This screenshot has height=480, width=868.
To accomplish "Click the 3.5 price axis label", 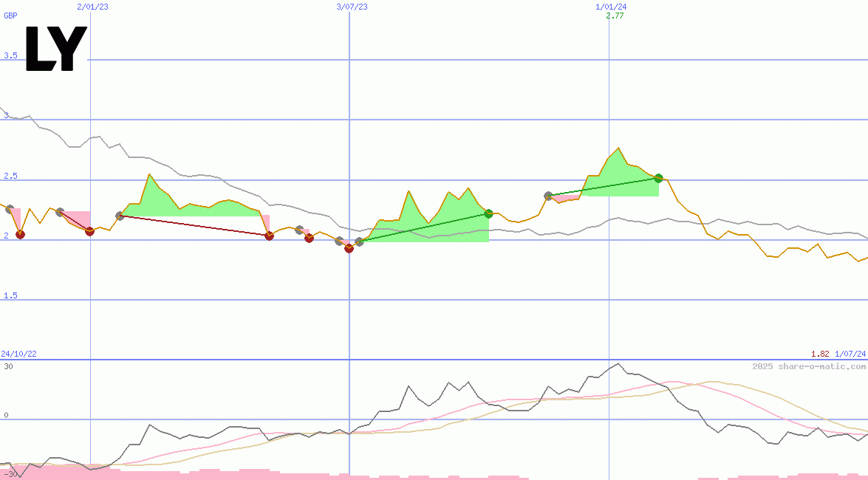I will click(x=10, y=55).
